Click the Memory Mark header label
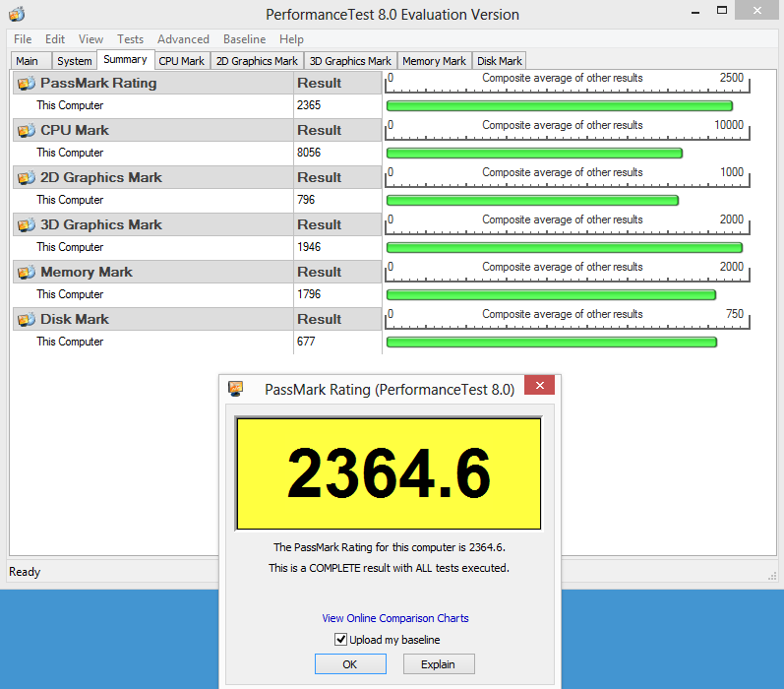Image resolution: width=784 pixels, height=689 pixels. (86, 272)
